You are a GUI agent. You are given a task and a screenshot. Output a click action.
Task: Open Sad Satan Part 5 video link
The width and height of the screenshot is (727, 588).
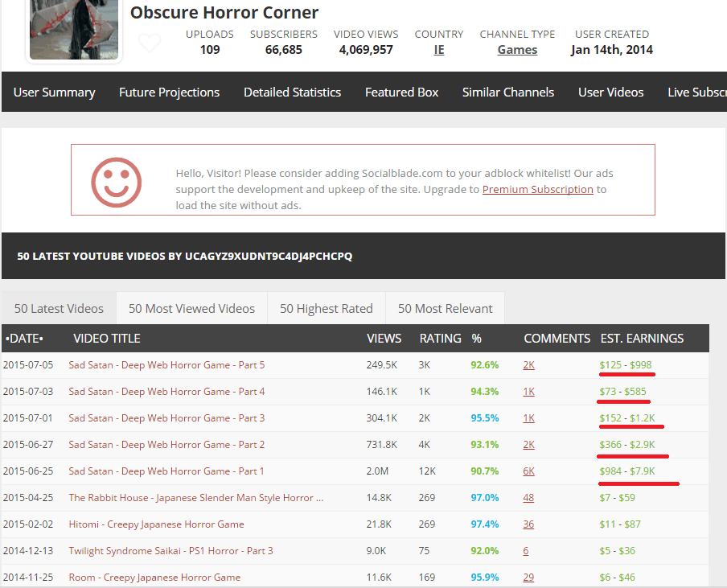pyautogui.click(x=166, y=365)
